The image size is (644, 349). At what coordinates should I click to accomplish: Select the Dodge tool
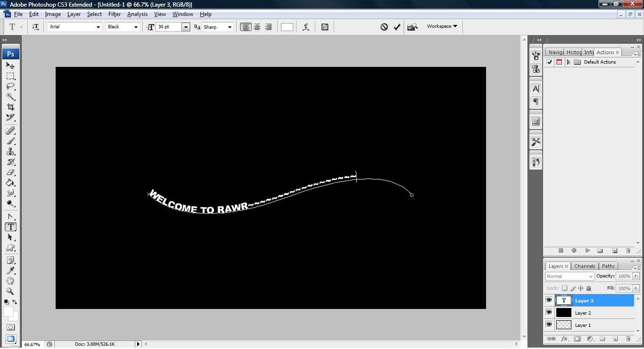coord(10,203)
